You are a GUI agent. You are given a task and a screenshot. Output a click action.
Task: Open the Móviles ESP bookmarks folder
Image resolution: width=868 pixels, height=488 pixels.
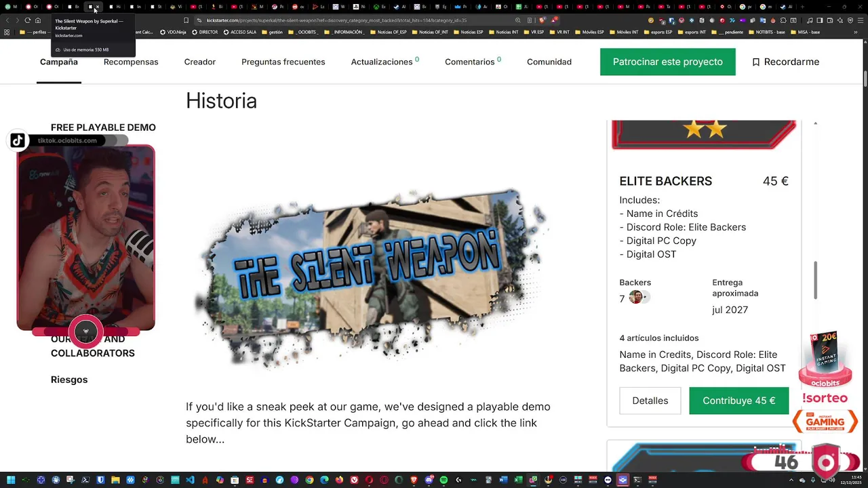pos(590,32)
